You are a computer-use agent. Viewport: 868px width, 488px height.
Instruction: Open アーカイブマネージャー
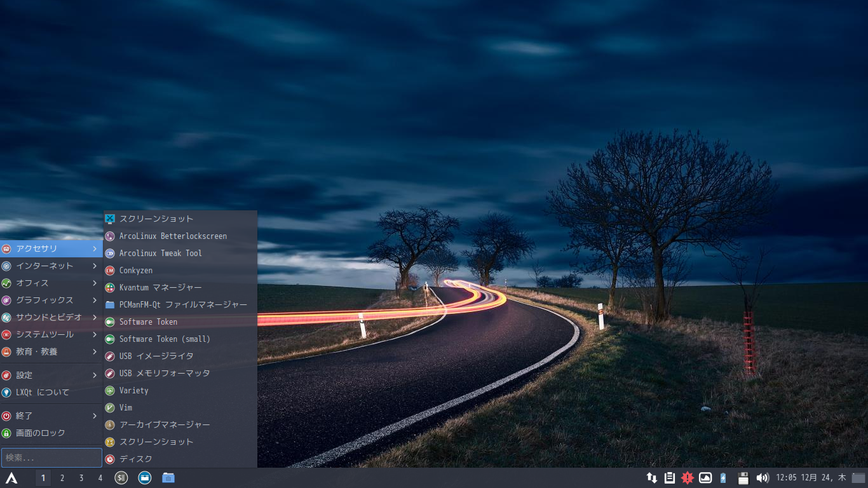pyautogui.click(x=180, y=424)
